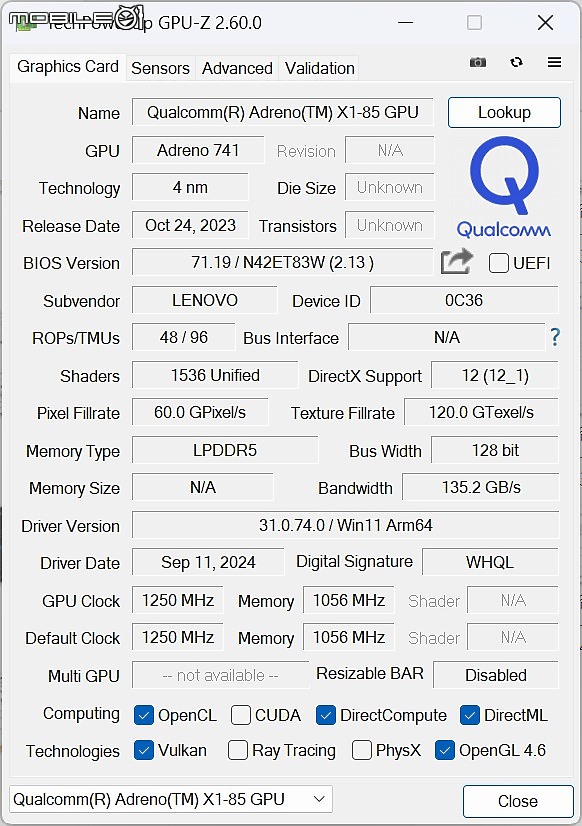
Task: Click the Technologies label text
Action: 73,751
